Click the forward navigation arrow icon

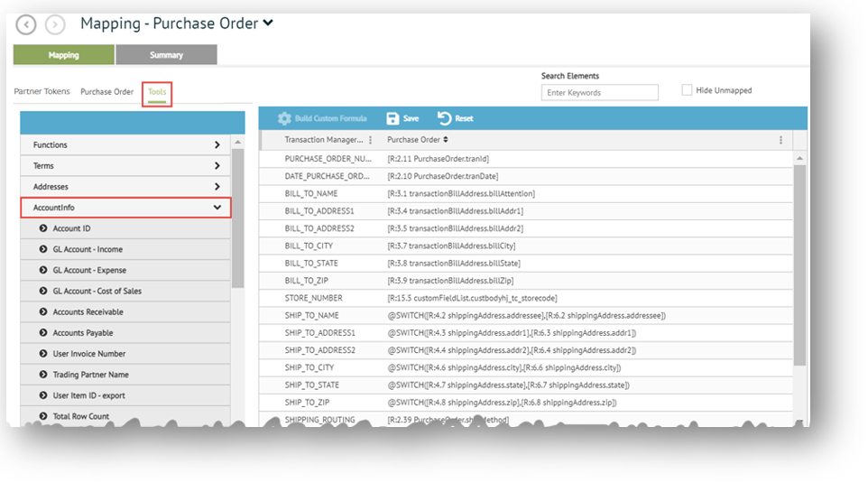click(55, 25)
